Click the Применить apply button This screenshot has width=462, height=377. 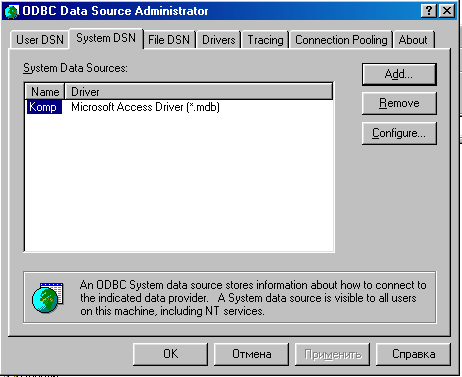pos(332,354)
